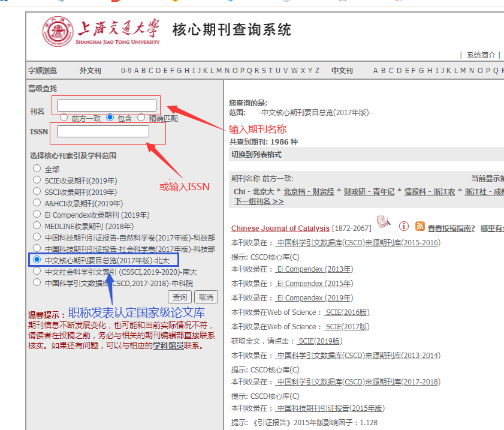
Task: Open Ei Compendex (2013年) link
Action: tap(315, 269)
